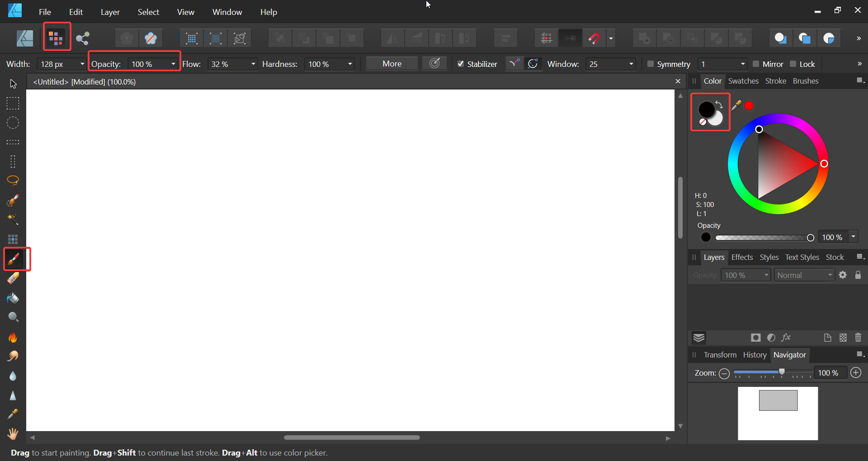868x461 pixels.
Task: Open layer effects fx icon
Action: point(786,338)
